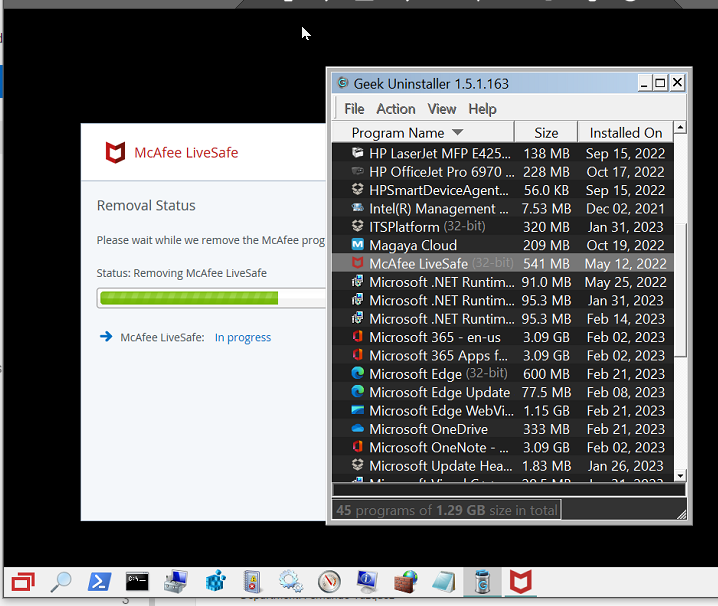Open the Help menu
The image size is (718, 606).
482,109
